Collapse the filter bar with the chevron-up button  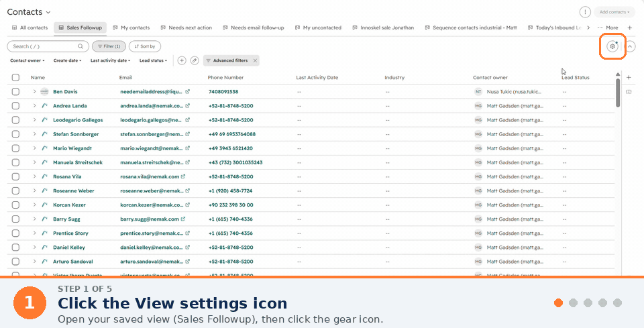click(x=630, y=46)
